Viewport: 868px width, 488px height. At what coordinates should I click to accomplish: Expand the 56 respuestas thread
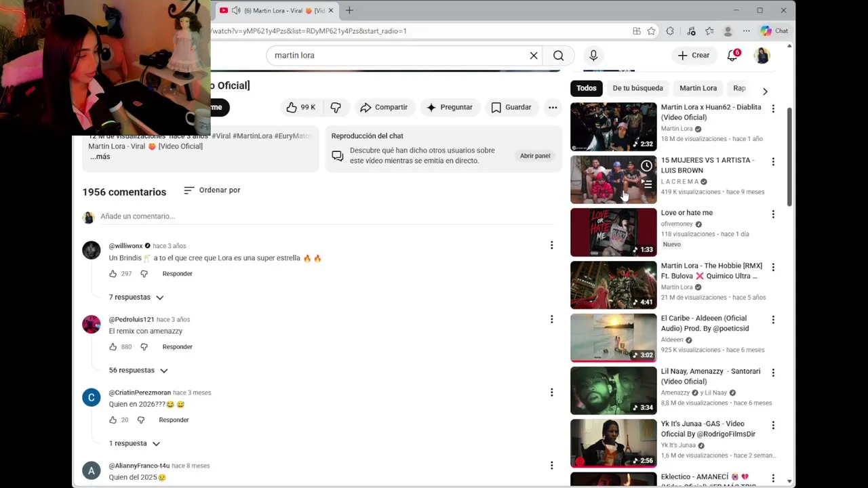138,371
